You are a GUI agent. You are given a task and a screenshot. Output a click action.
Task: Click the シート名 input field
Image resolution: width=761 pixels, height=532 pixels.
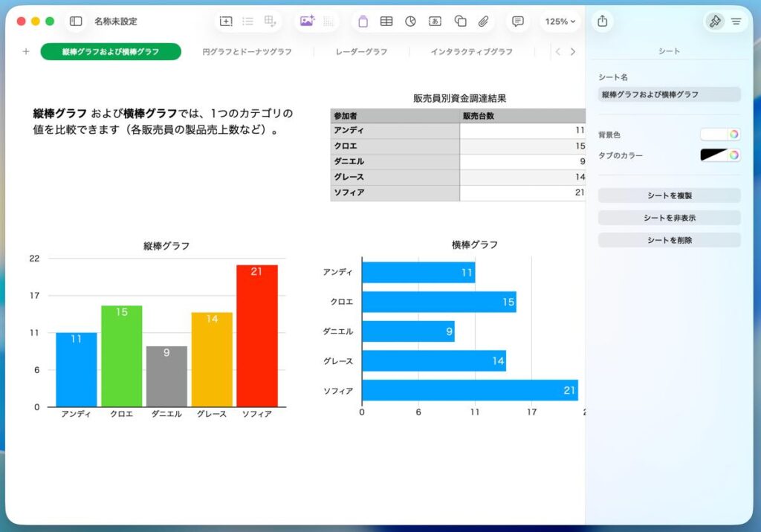(670, 94)
